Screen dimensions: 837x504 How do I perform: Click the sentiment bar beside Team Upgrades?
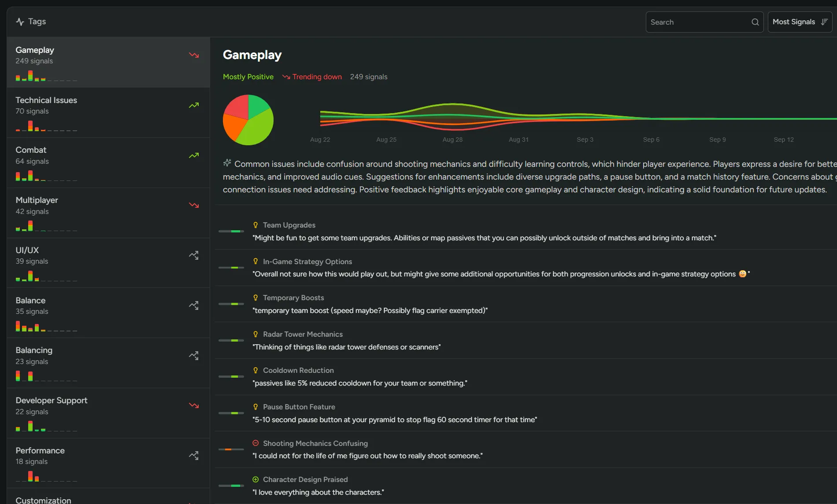(231, 231)
